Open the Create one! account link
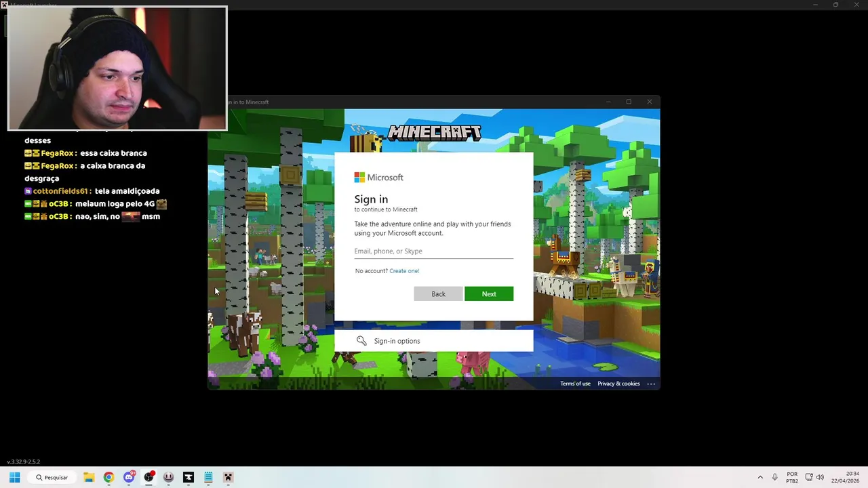868x488 pixels. pyautogui.click(x=404, y=271)
